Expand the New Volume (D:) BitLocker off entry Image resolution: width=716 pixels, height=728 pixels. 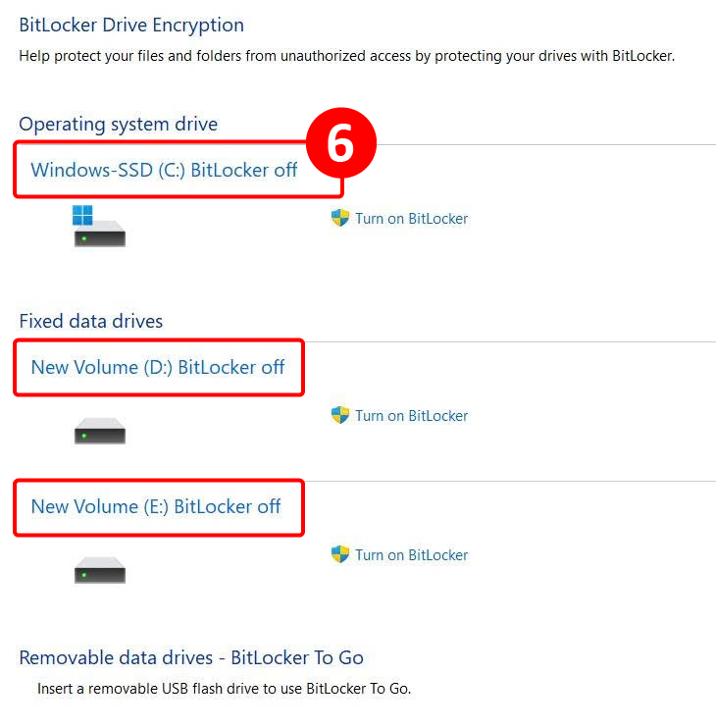click(158, 367)
